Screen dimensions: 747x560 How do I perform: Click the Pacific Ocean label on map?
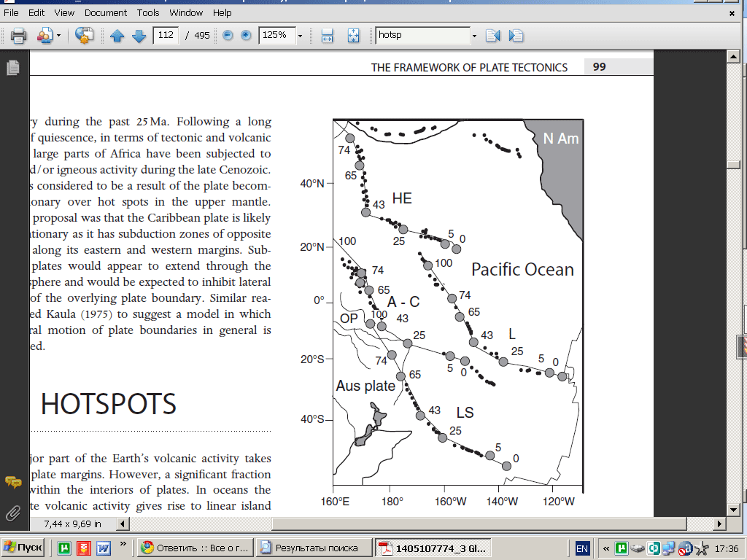(522, 270)
